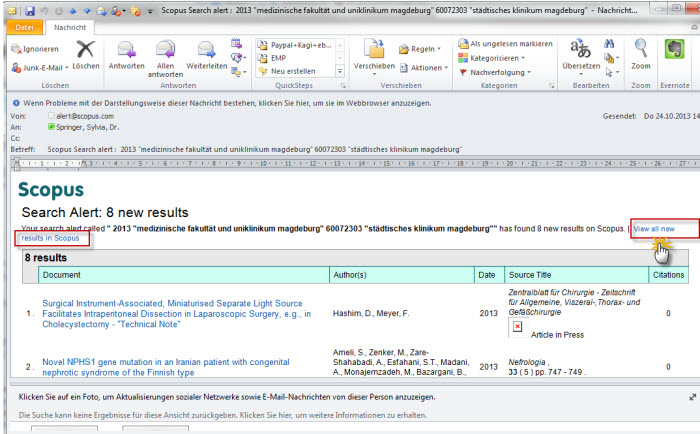Open 'Surgical Instrument-Associated' document link
700x434 pixels.
[x=176, y=313]
